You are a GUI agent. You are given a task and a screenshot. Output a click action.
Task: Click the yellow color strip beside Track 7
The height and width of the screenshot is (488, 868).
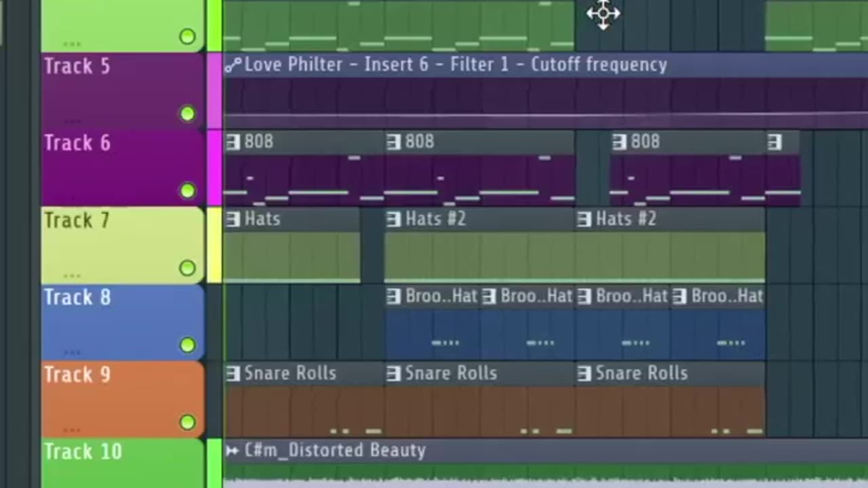[214, 245]
